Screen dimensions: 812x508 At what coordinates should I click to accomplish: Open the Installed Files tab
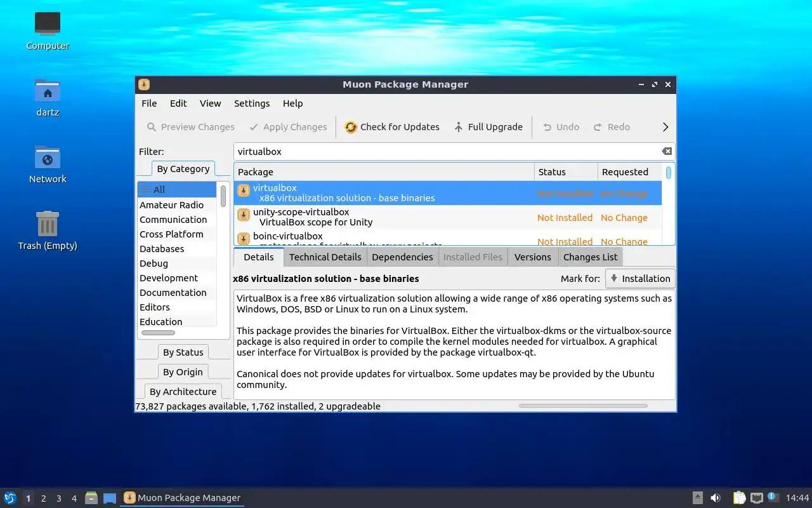(473, 257)
